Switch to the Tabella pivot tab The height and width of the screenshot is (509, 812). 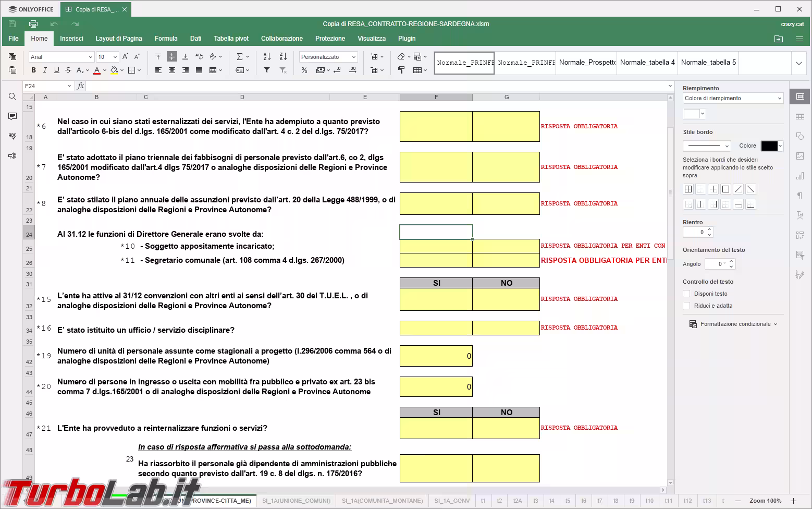(x=231, y=39)
